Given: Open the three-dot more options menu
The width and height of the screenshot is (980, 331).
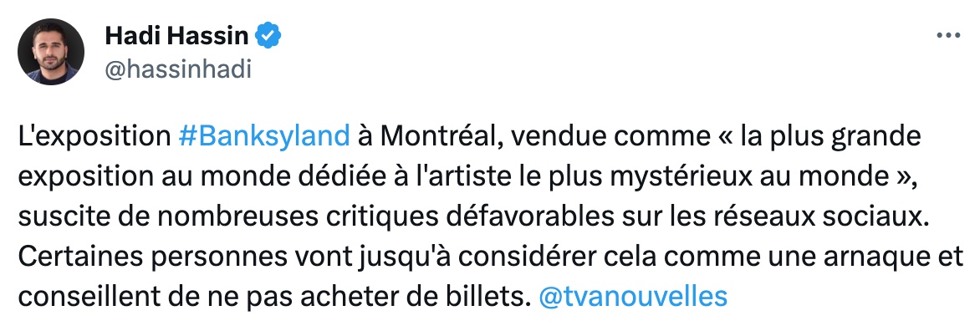Looking at the screenshot, I should pos(948,36).
